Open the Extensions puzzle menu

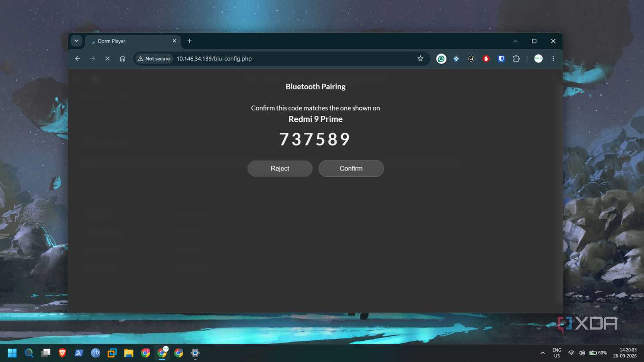(x=516, y=59)
